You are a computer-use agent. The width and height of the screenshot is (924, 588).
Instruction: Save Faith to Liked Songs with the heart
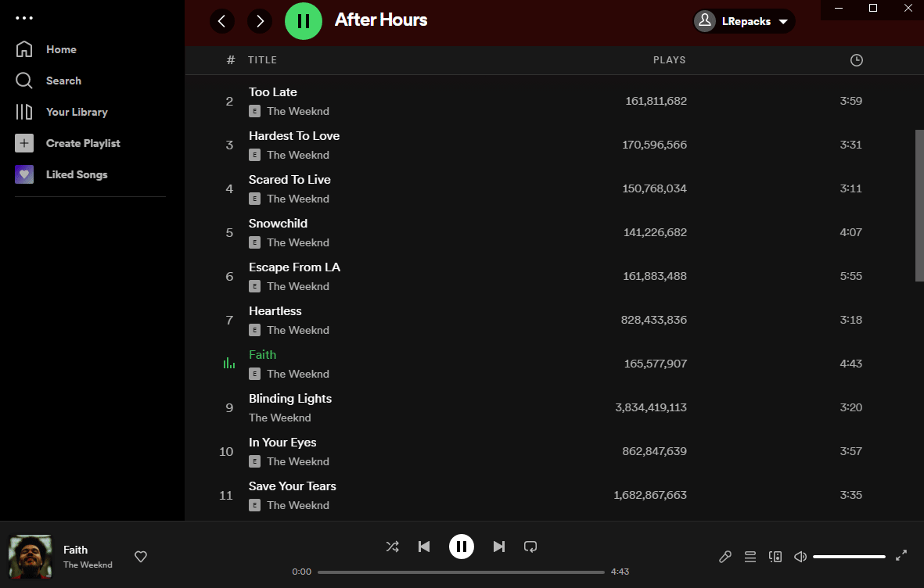pos(141,557)
